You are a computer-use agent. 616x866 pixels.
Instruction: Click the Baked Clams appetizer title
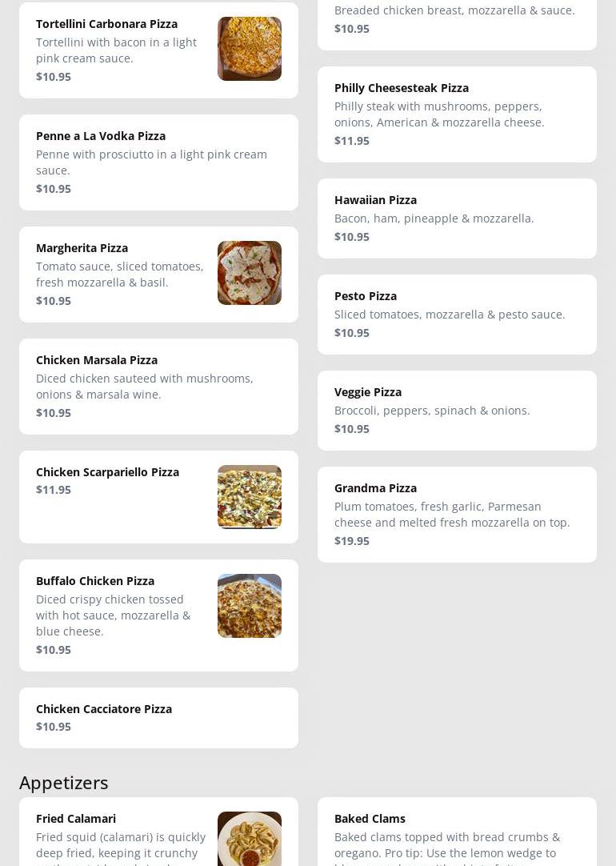(x=370, y=819)
